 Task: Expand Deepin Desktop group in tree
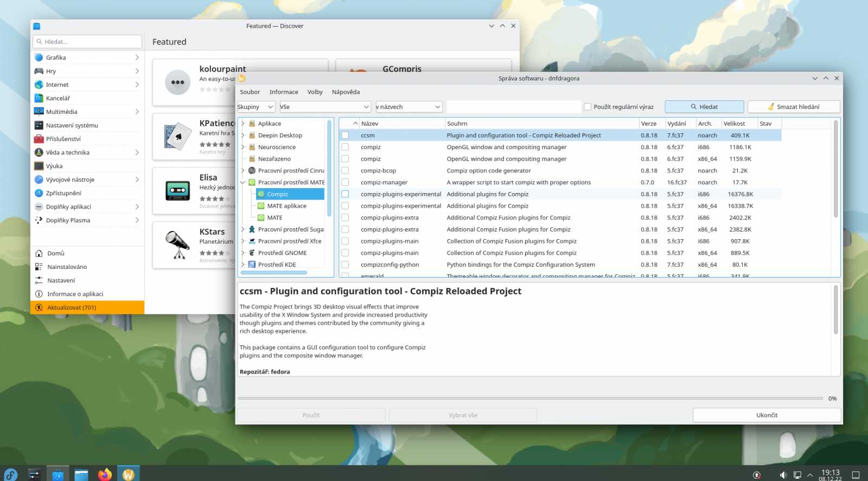(x=243, y=136)
